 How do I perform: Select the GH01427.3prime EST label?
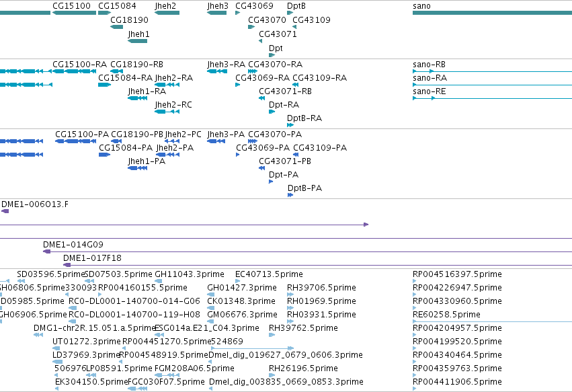click(242, 288)
